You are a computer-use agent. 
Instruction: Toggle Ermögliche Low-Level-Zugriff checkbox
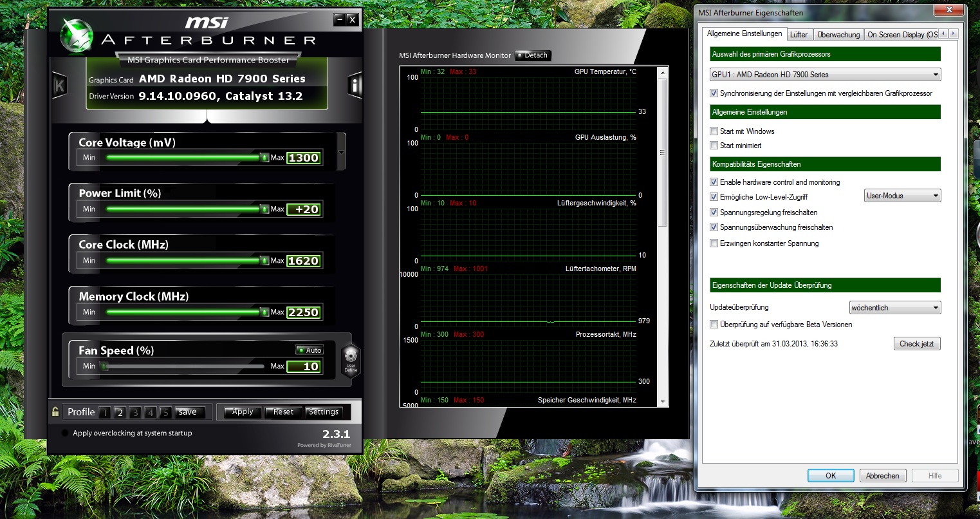(714, 197)
